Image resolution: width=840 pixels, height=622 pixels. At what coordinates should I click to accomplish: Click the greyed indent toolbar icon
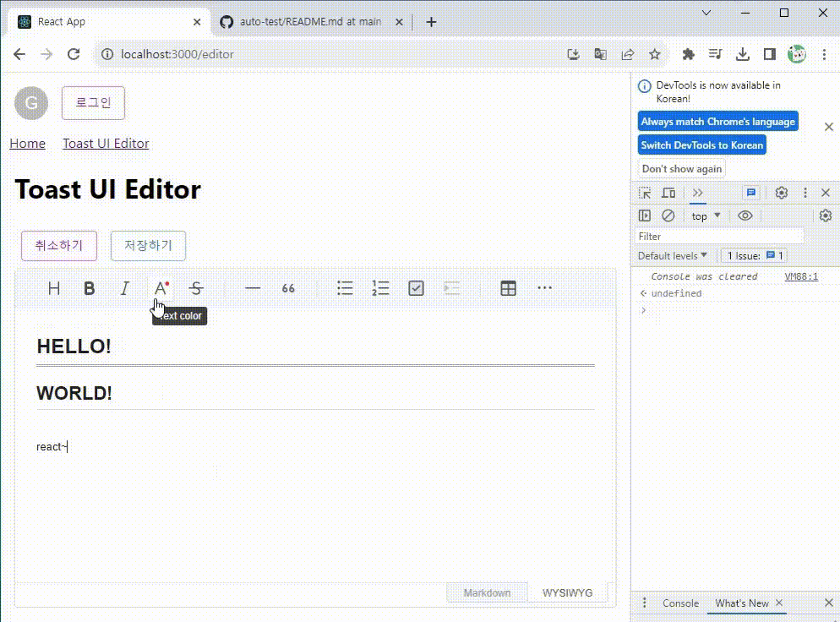pos(451,288)
